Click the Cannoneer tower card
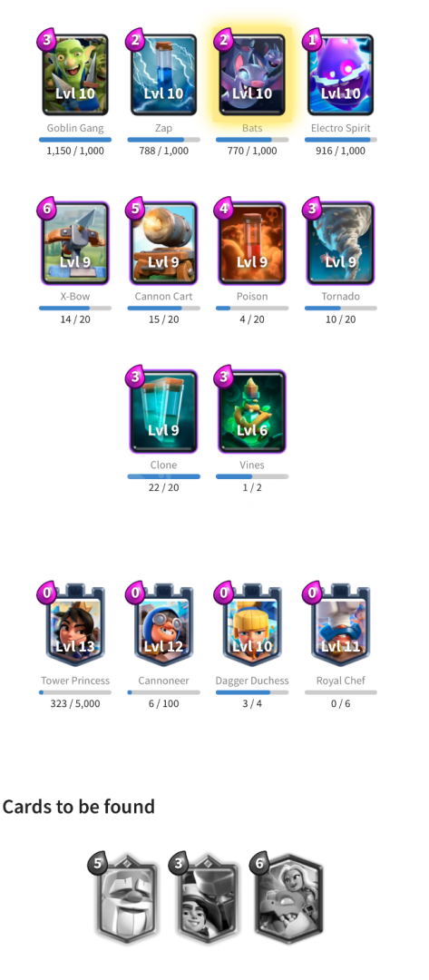 163,626
